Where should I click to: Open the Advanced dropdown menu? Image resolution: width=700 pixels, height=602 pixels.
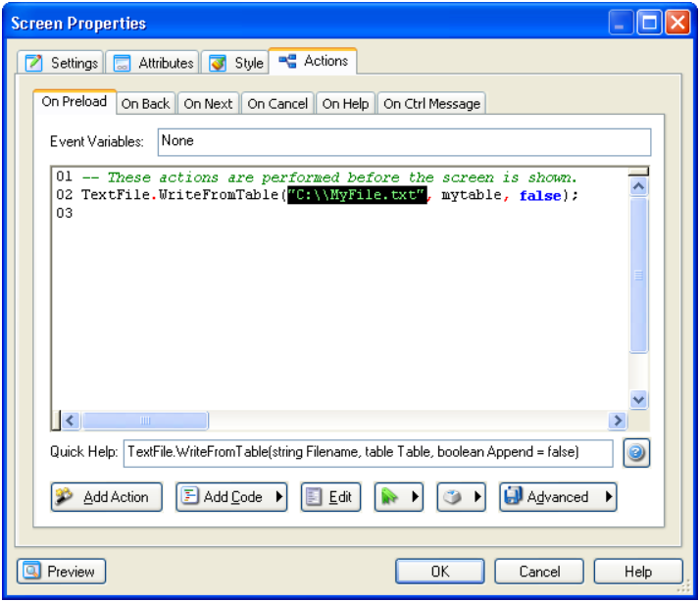coord(558,497)
